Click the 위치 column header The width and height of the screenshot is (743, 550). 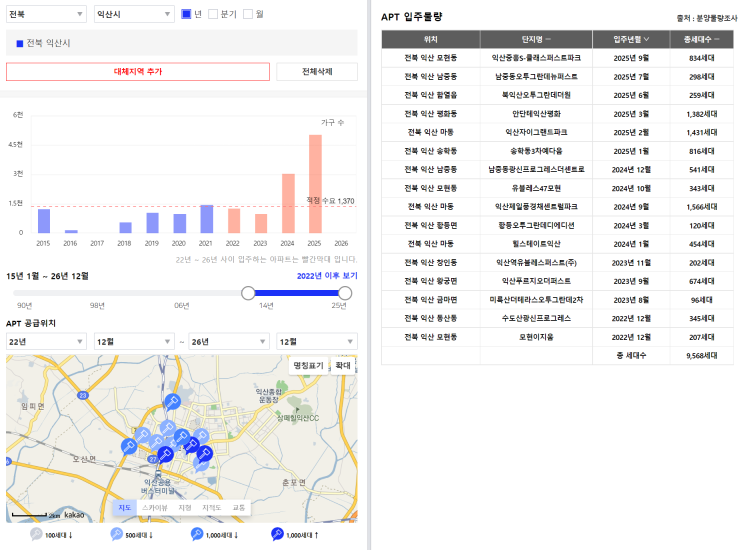click(x=431, y=39)
